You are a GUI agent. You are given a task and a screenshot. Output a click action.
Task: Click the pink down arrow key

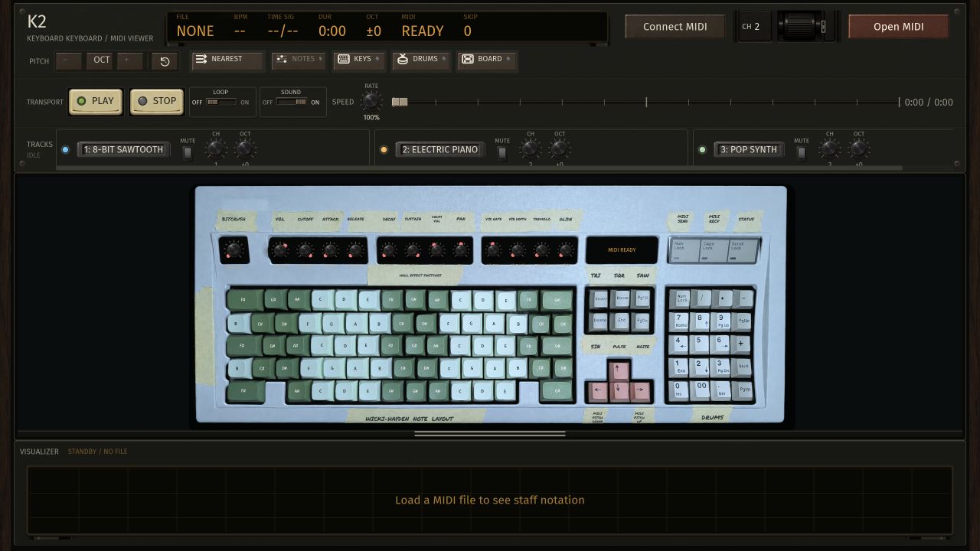pos(619,392)
